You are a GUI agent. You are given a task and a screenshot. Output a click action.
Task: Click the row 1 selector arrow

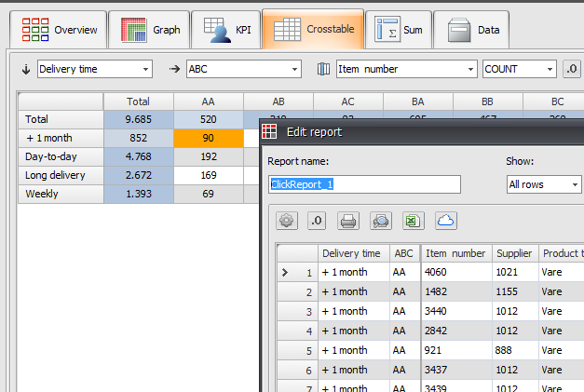285,273
